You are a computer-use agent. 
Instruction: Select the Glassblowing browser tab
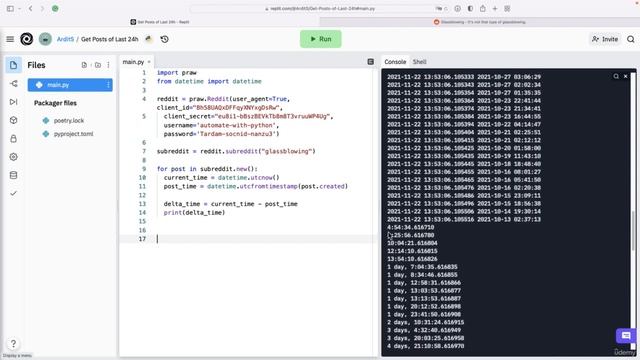480,22
